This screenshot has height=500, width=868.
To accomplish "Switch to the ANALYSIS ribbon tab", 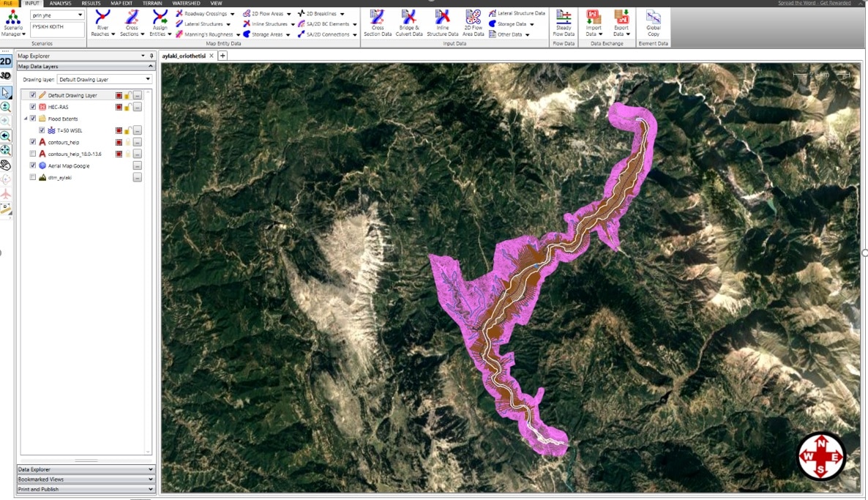I will coord(60,4).
